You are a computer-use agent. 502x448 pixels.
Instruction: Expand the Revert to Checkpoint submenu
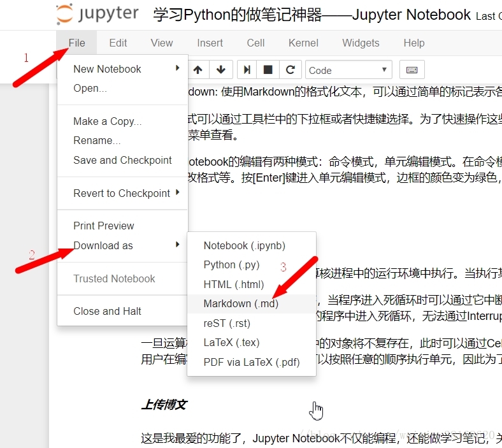pyautogui.click(x=122, y=193)
